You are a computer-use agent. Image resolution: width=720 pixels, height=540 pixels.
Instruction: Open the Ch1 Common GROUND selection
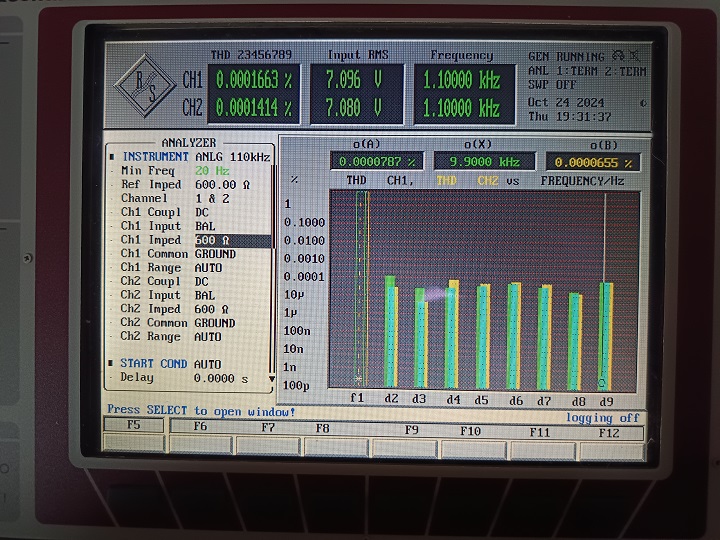pos(214,254)
